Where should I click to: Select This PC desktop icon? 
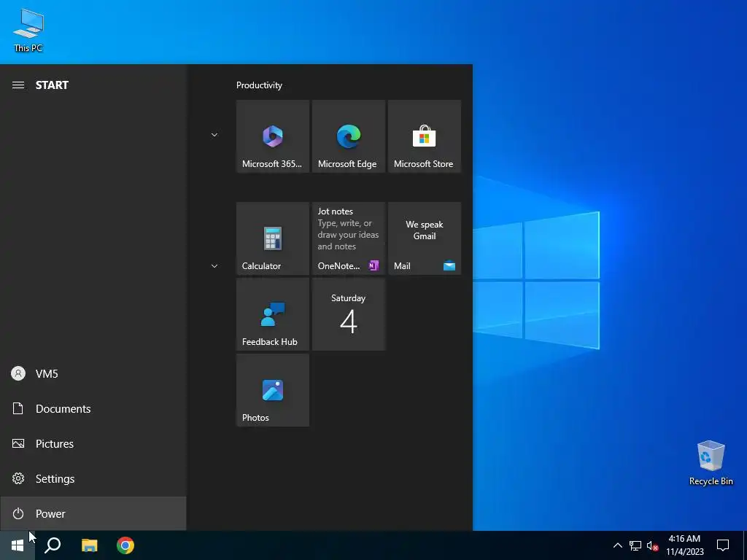(28, 31)
